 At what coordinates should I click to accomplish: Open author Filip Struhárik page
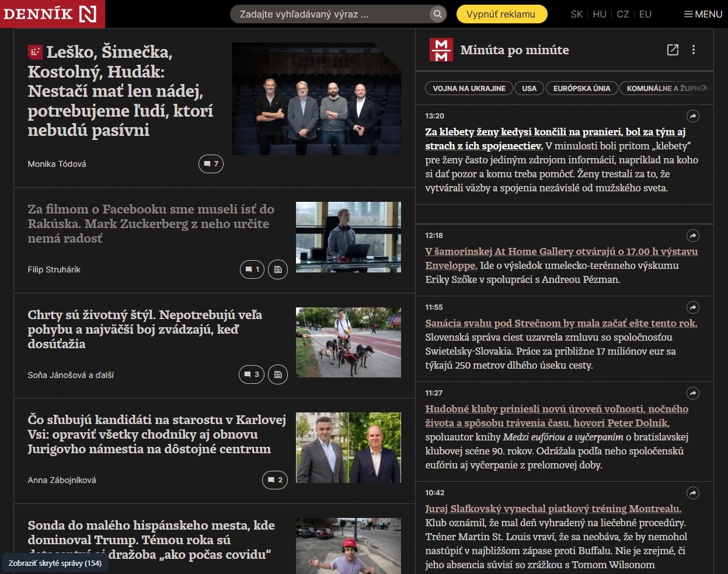pos(54,269)
